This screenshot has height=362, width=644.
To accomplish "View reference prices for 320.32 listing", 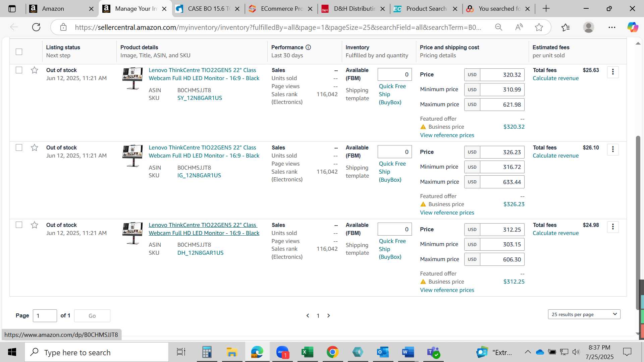I will [x=447, y=135].
